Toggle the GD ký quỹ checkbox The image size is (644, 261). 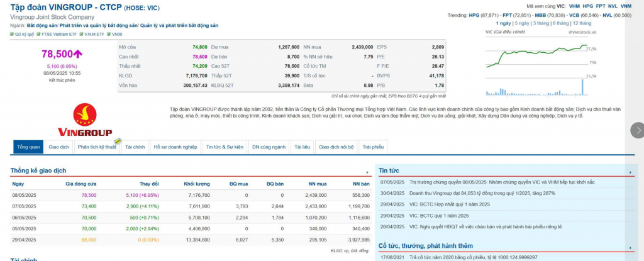tap(12, 35)
